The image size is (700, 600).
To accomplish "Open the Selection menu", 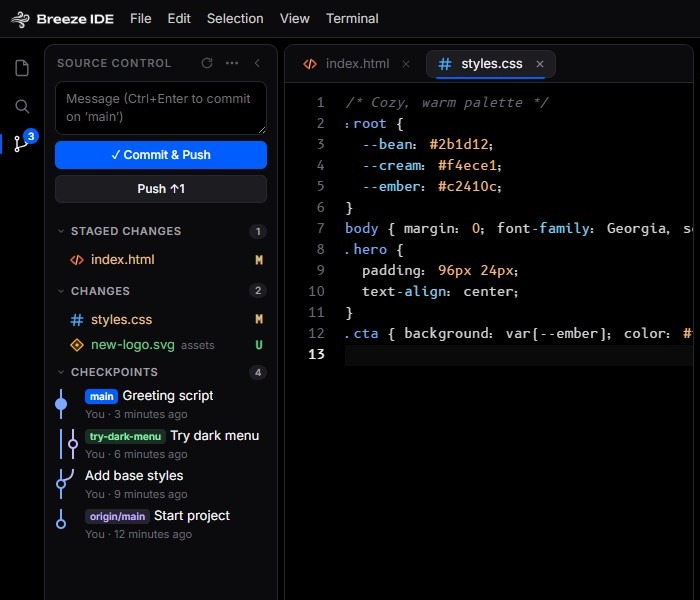I will 235,19.
